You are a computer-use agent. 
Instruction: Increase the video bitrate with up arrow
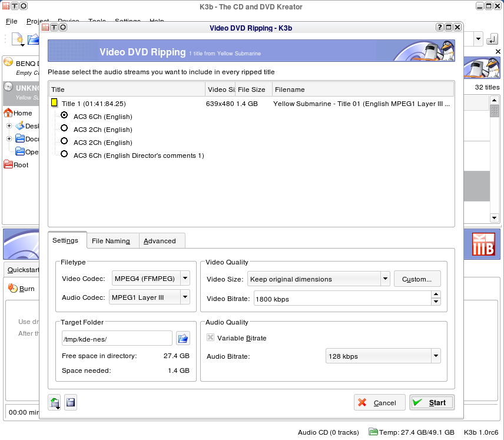[436, 295]
